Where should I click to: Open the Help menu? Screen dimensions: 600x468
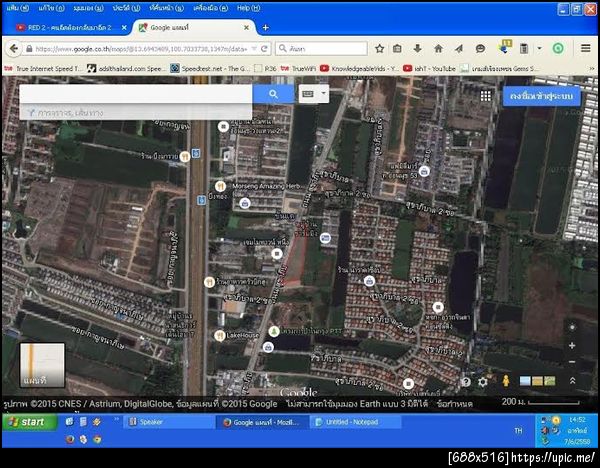pos(248,8)
